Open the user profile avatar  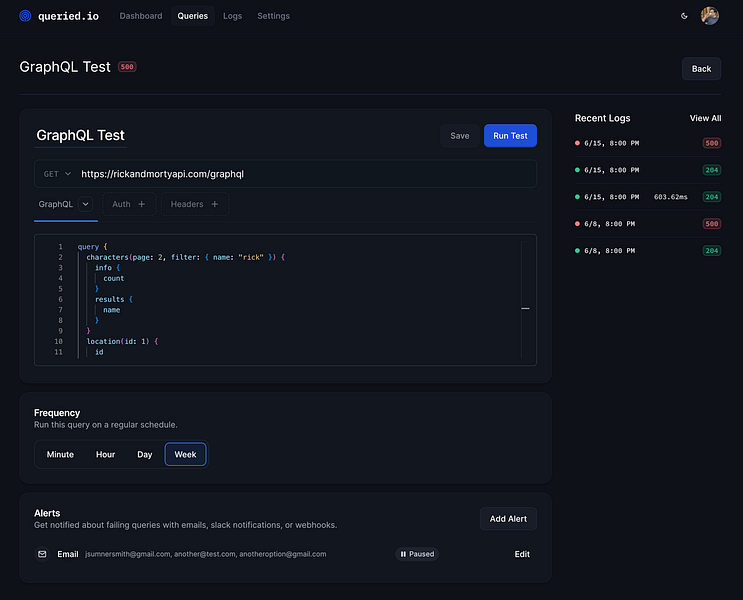pyautogui.click(x=709, y=16)
